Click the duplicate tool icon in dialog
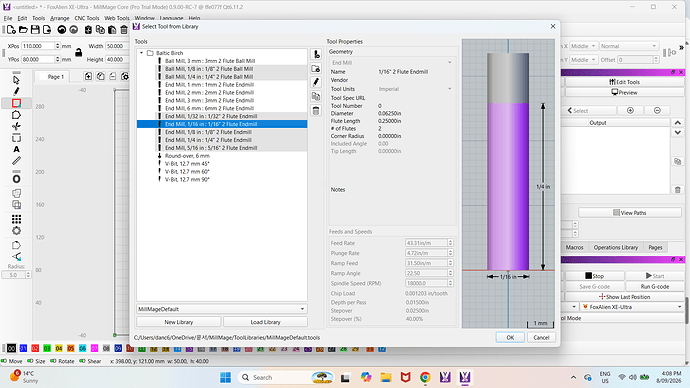Image resolution: width=690 pixels, height=388 pixels. 316,96
